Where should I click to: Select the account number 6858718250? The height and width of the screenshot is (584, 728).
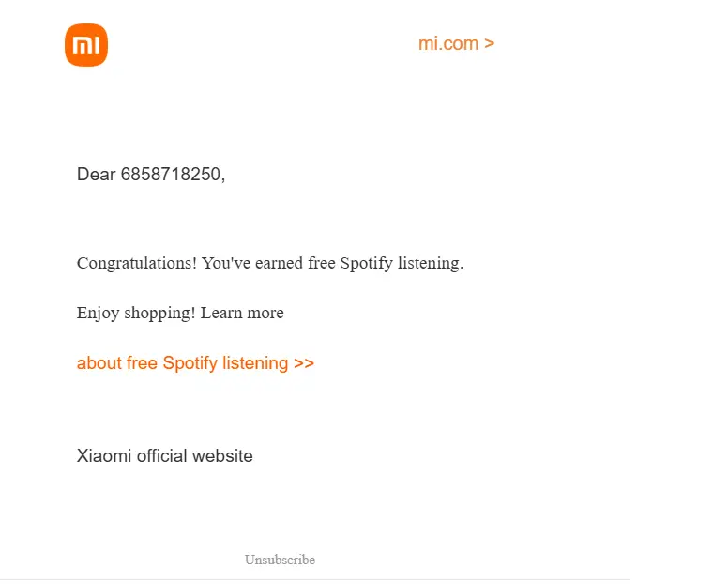[x=171, y=175]
